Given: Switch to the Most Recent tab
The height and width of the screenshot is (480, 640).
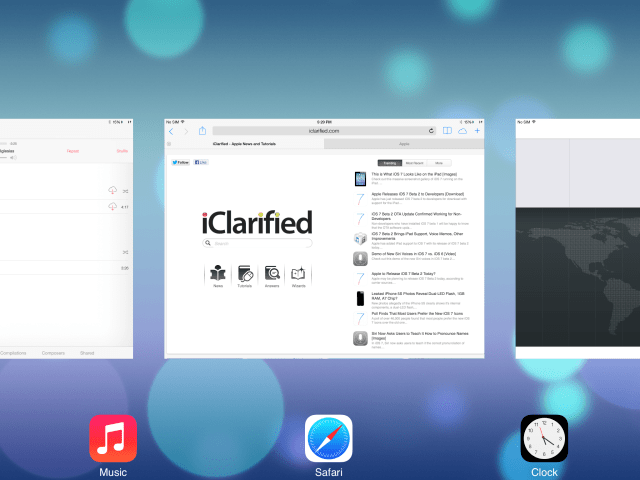Looking at the screenshot, I should pyautogui.click(x=413, y=162).
